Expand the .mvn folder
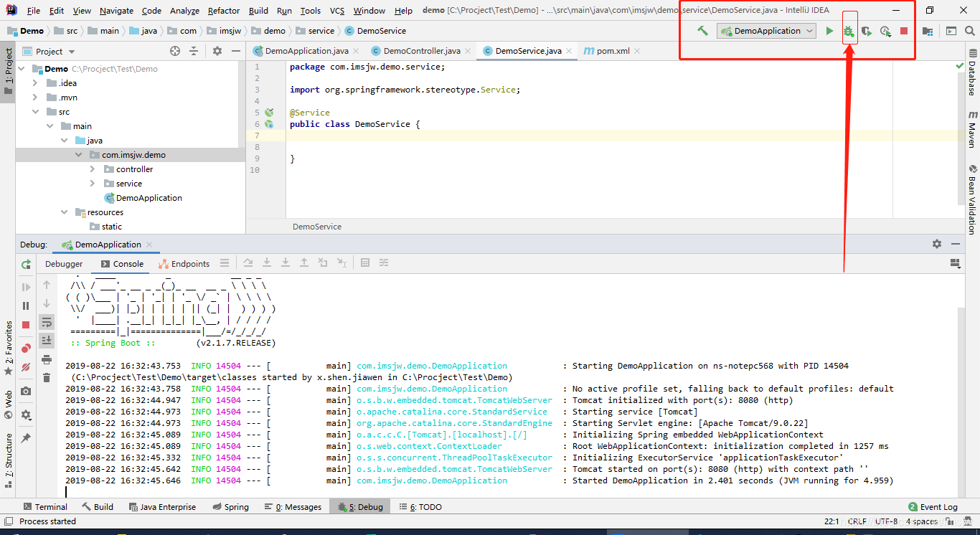 coord(34,98)
